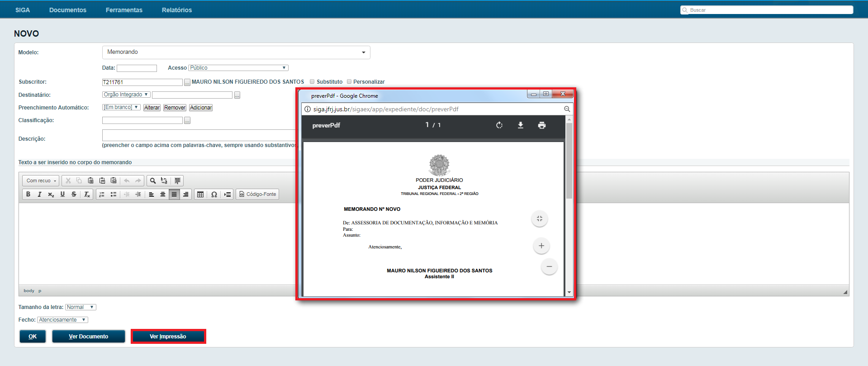Download the PDF preview

click(x=520, y=125)
